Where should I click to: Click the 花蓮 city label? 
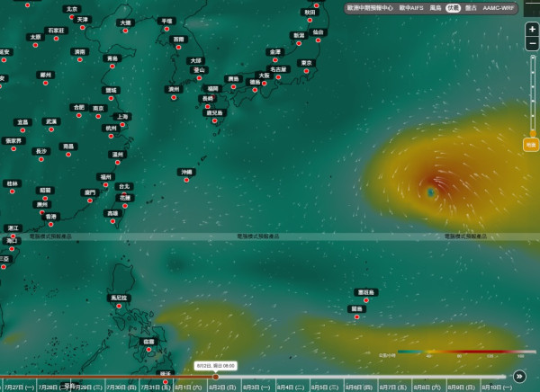tap(125, 198)
